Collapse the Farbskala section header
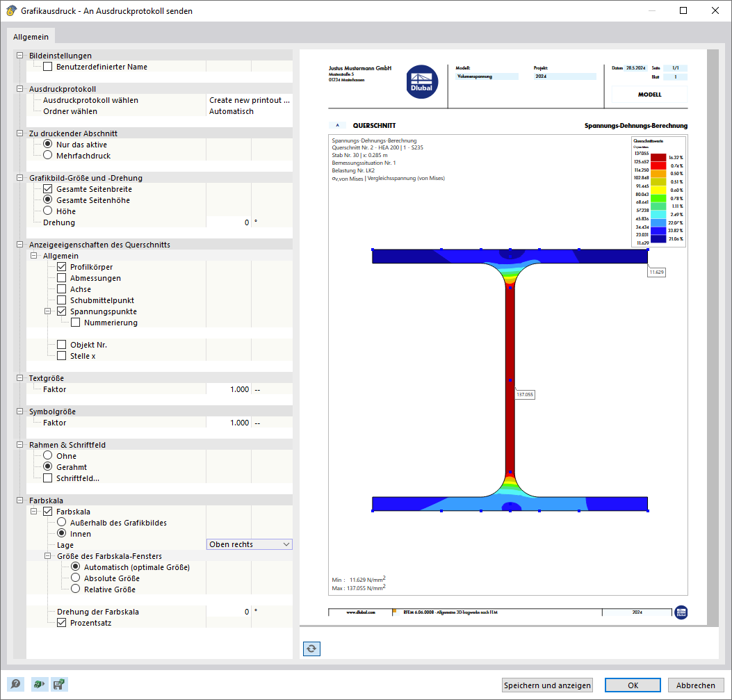The image size is (732, 700). click(19, 500)
